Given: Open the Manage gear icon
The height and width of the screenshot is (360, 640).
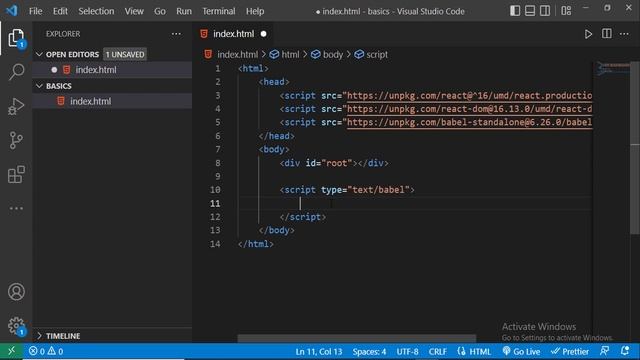Looking at the screenshot, I should point(16,326).
